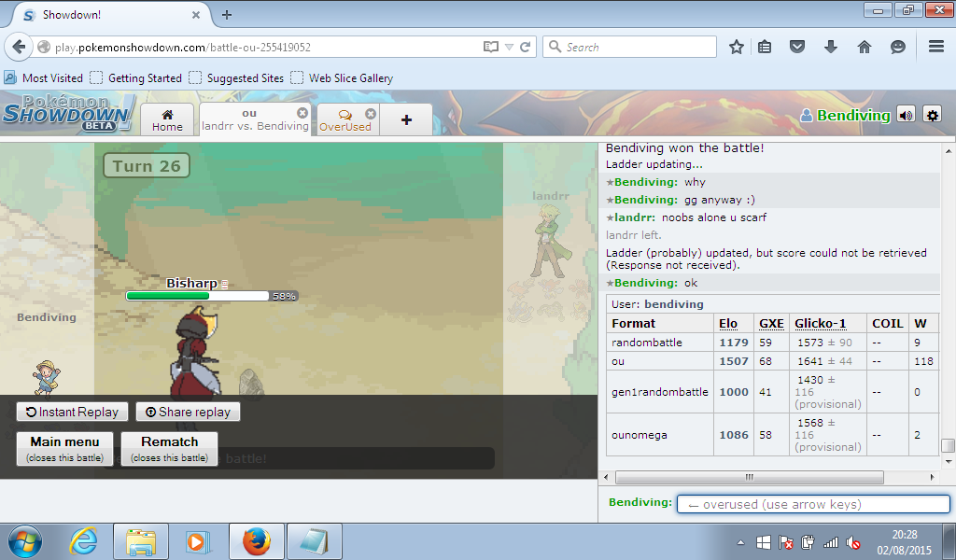
Task: Select the ounomega format row
Action: point(772,435)
